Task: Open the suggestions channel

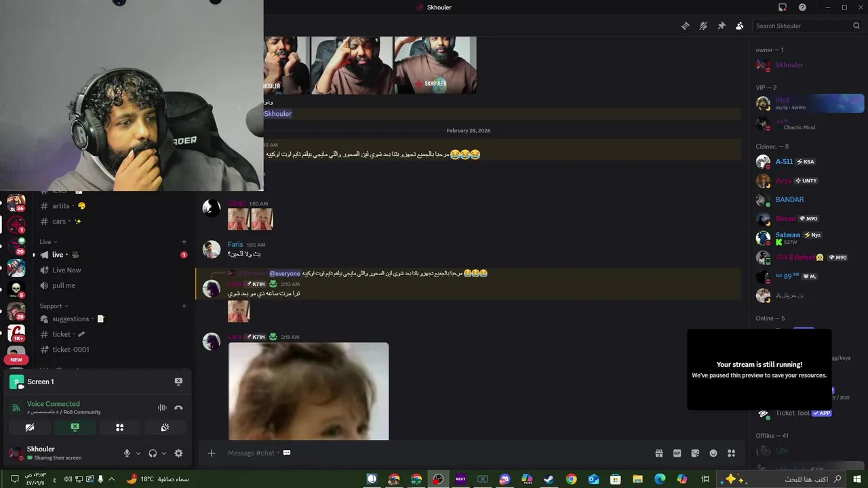Action: [x=112, y=319]
